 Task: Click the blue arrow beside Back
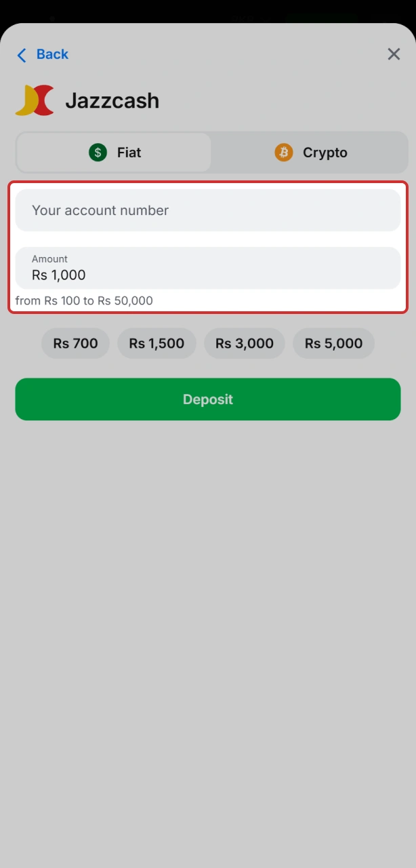click(22, 54)
